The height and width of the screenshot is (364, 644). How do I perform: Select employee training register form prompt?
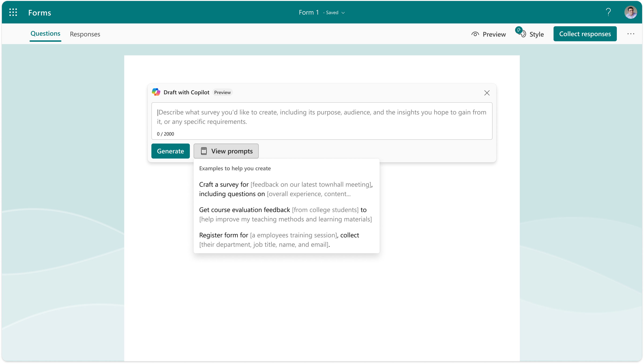click(x=287, y=239)
